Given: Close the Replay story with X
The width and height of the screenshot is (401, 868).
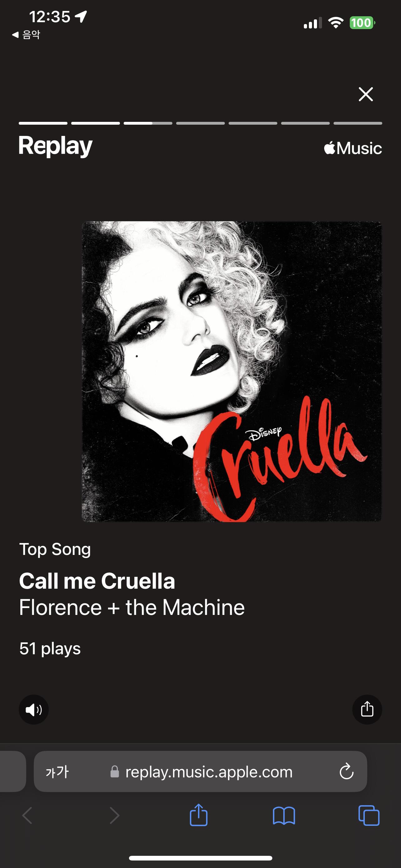Looking at the screenshot, I should point(366,94).
